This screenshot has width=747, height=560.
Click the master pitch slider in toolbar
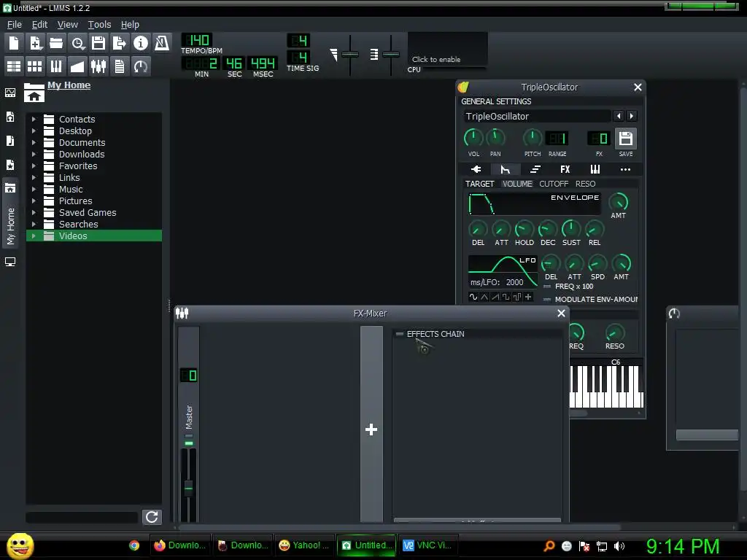click(391, 54)
